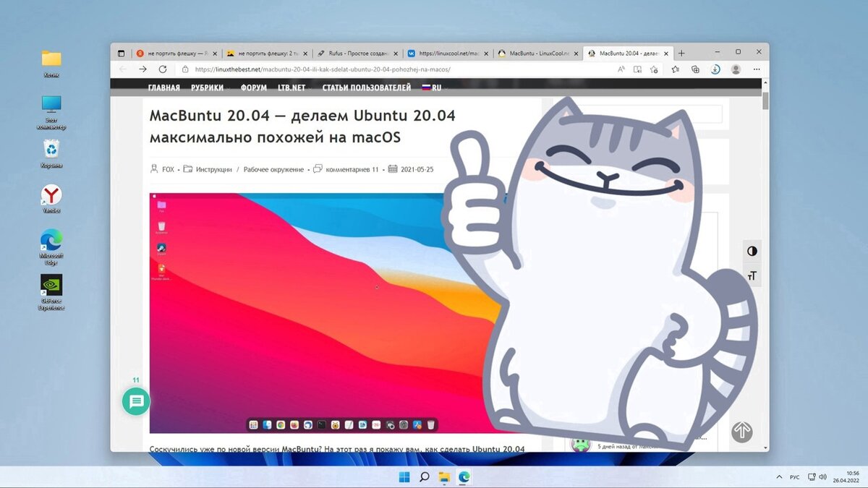Viewport: 868px width, 488px height.
Task: Toggle the page contrast mode button
Action: tap(752, 251)
